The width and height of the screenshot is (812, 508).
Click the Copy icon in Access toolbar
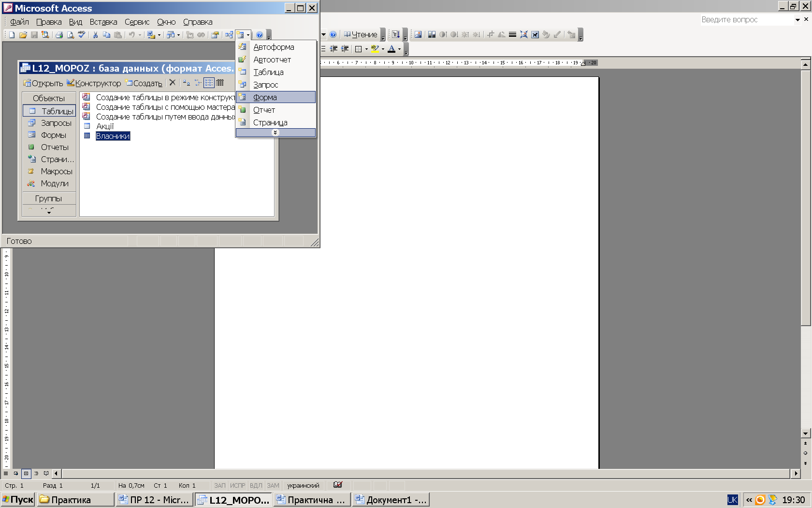(x=106, y=35)
